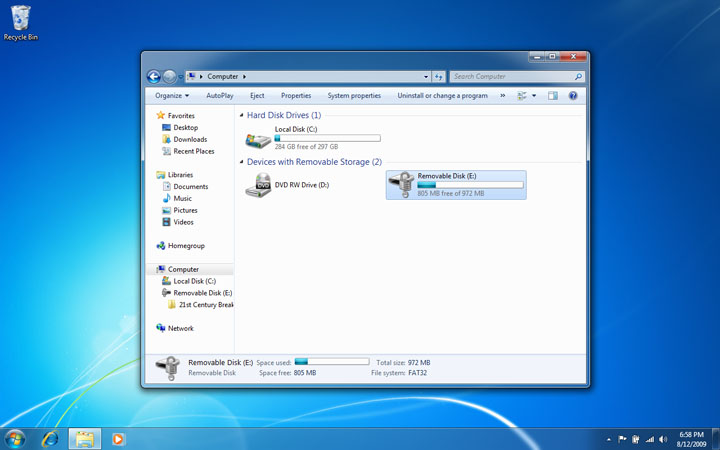The image size is (720, 450).
Task: Open the Help question mark icon
Action: pos(573,96)
